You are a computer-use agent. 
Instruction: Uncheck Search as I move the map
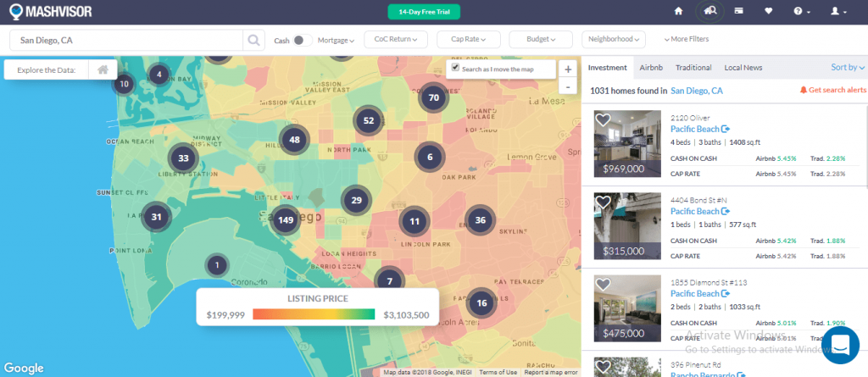tap(456, 68)
